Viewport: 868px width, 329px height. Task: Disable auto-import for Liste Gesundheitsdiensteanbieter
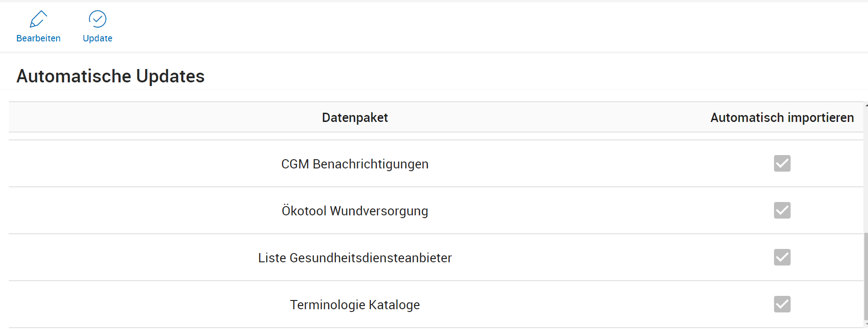[x=782, y=257]
